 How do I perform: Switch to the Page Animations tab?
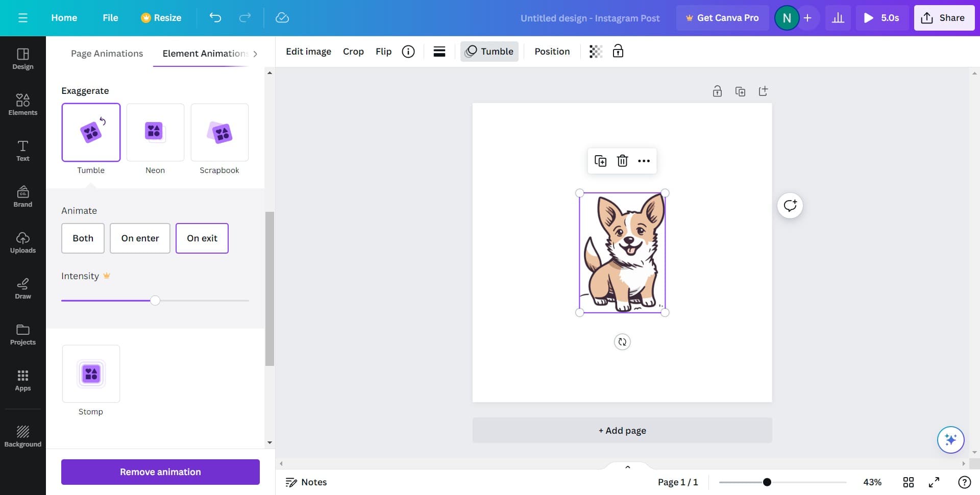107,53
